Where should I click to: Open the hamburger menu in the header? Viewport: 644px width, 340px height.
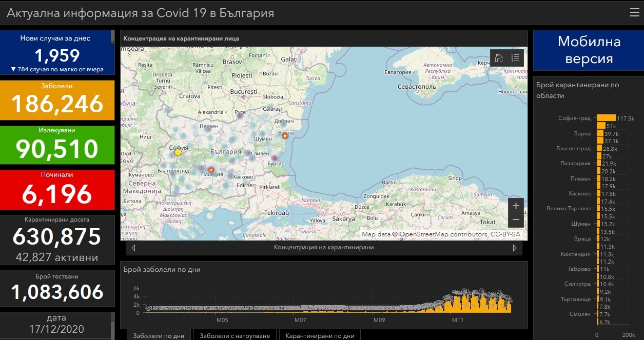click(x=634, y=13)
